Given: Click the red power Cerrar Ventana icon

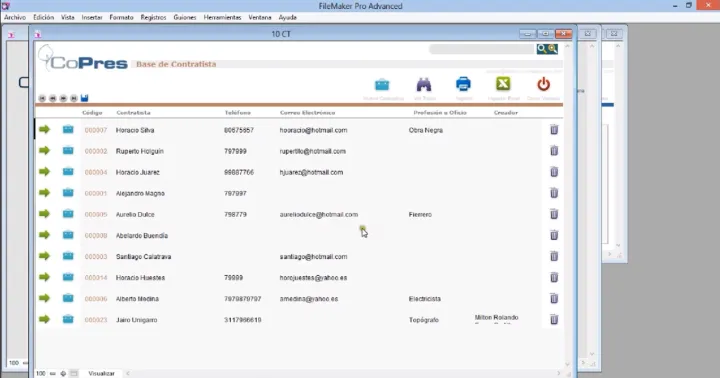Looking at the screenshot, I should [543, 85].
